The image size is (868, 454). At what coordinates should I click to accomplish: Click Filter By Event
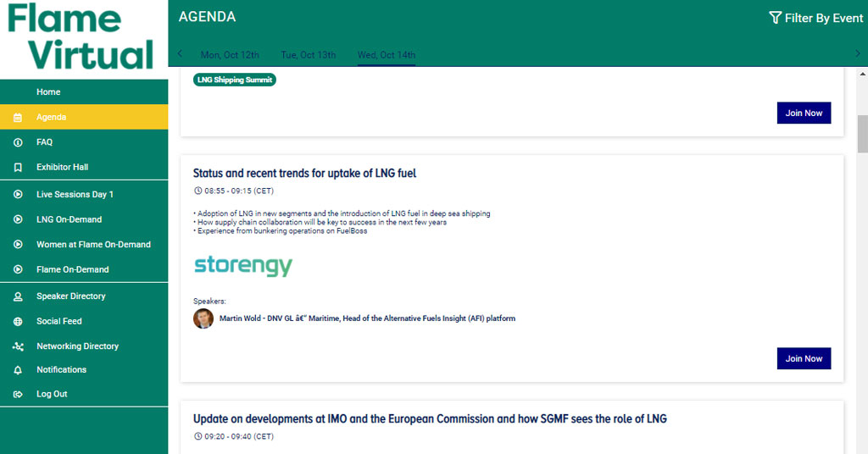(x=816, y=18)
